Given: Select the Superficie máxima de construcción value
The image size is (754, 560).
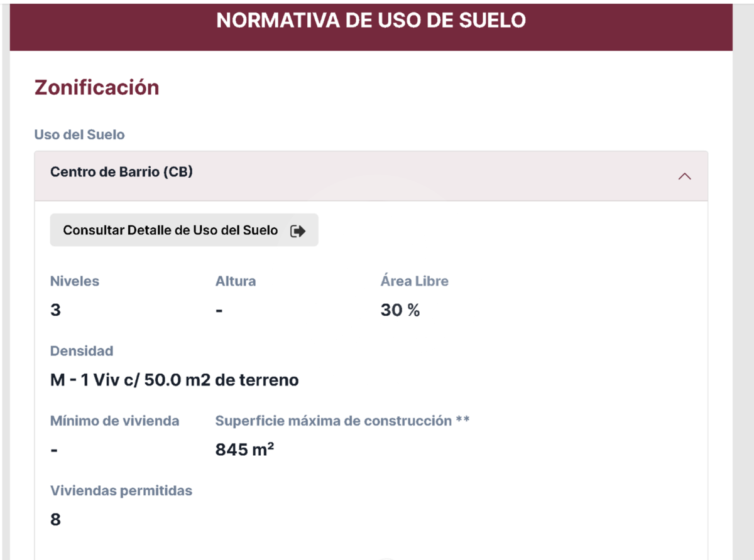Looking at the screenshot, I should coord(244,449).
